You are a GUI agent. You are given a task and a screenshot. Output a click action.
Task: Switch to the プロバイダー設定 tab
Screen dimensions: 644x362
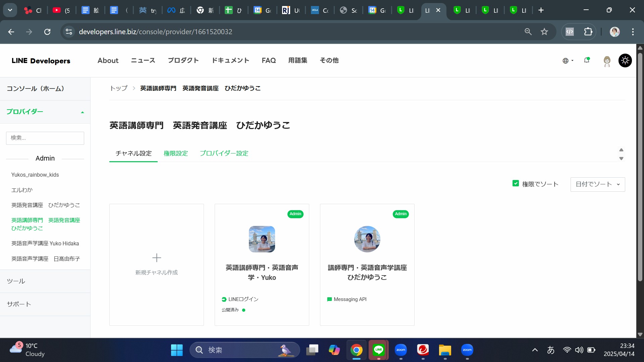224,154
